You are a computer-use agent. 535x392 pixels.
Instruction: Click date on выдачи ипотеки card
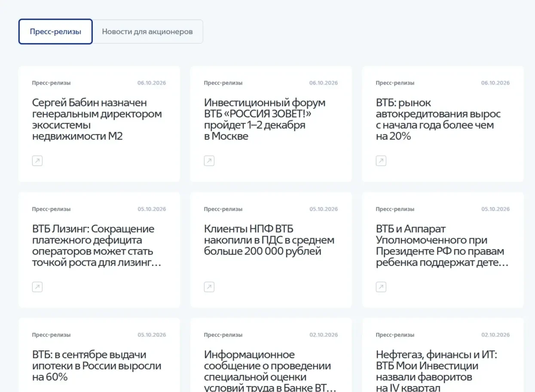[152, 335]
